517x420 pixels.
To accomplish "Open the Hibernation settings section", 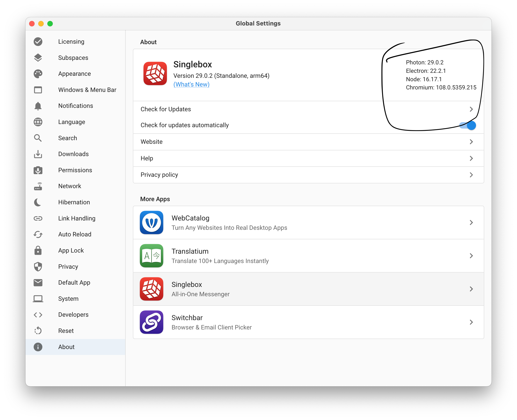I will (75, 202).
